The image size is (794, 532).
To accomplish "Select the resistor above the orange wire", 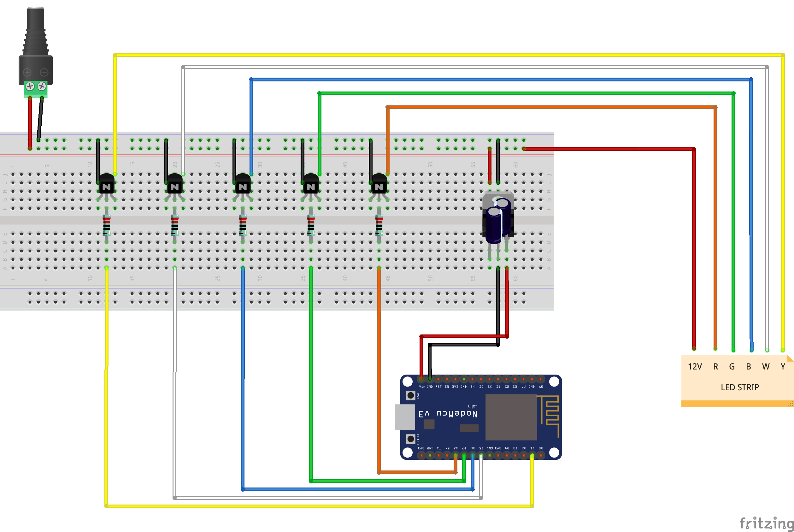I will (379, 225).
